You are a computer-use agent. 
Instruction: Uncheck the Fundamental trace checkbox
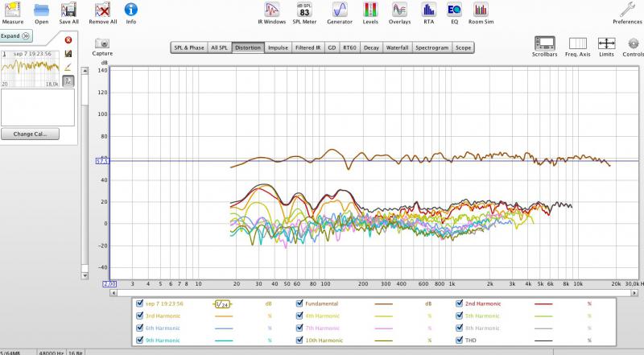(x=299, y=303)
